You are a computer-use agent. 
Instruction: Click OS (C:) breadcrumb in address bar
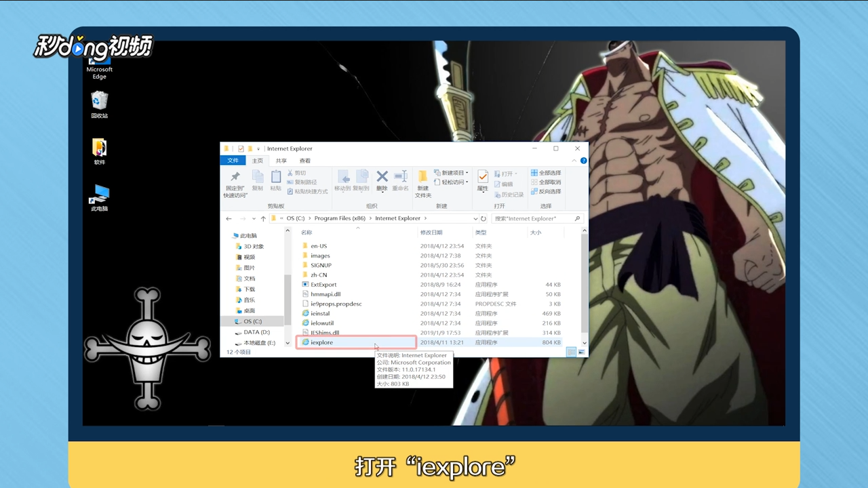[295, 218]
